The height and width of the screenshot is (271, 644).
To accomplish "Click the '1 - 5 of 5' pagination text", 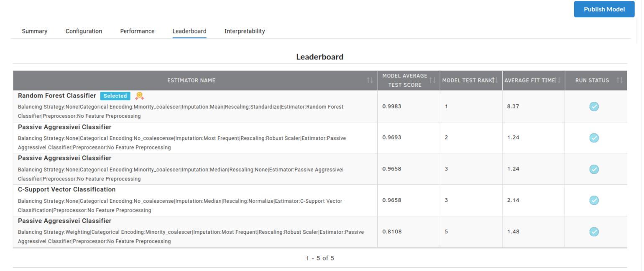I will point(320,258).
